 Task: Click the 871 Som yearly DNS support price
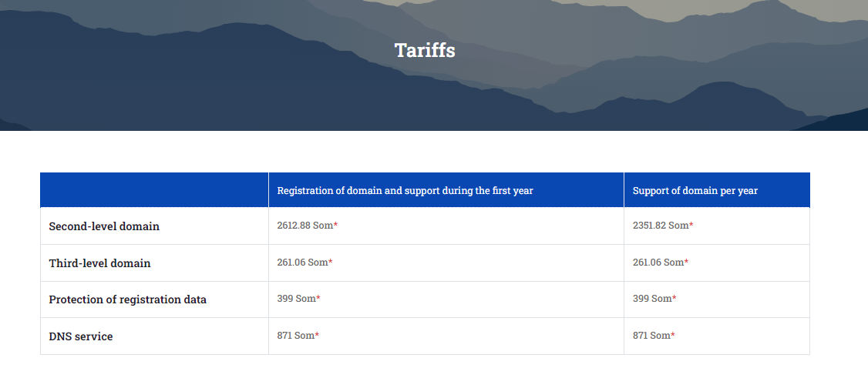click(651, 336)
